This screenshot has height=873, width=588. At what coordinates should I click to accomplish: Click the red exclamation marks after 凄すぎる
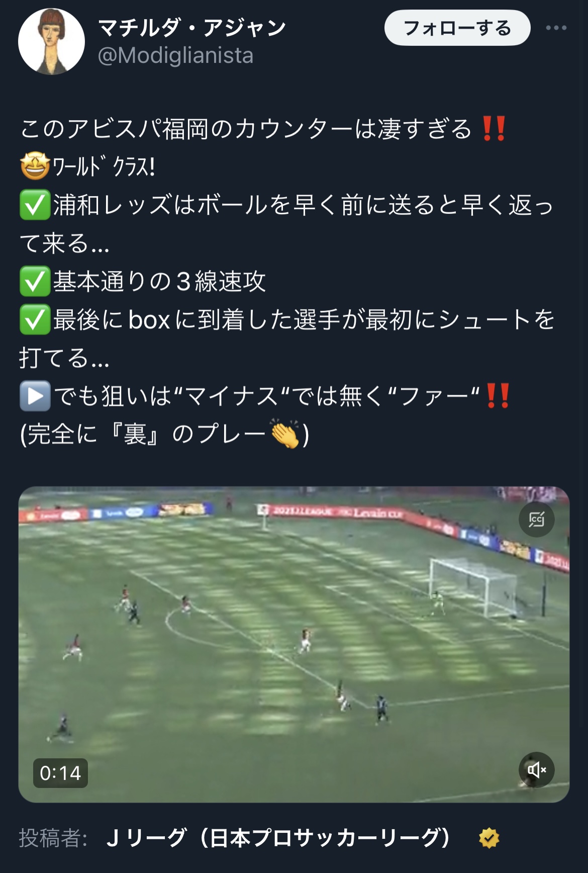pos(494,129)
